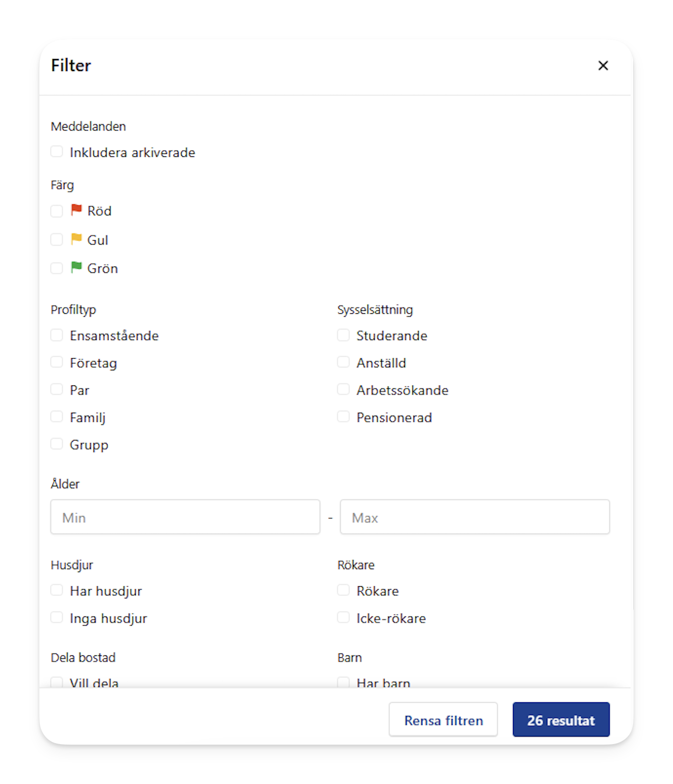Click the 26 resultat button
673x784 pixels.
coord(561,720)
